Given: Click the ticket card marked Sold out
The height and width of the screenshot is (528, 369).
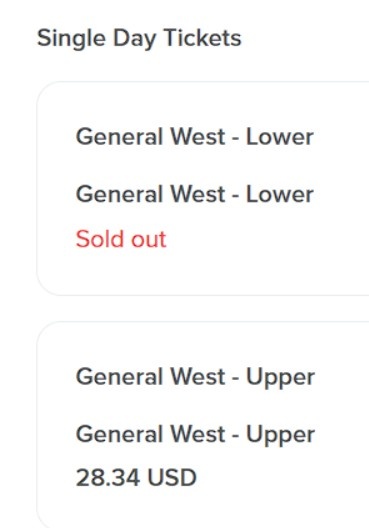Looking at the screenshot, I should [203, 189].
